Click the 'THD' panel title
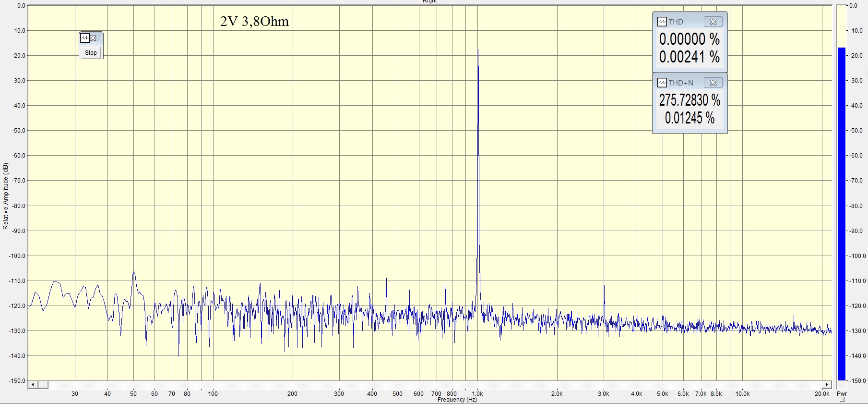The width and height of the screenshot is (868, 404). click(676, 22)
